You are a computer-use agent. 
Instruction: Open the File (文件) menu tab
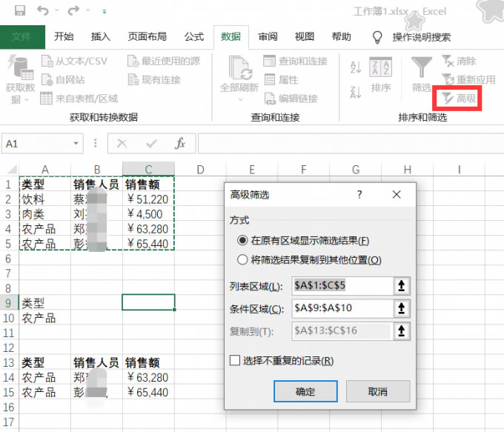(x=22, y=37)
